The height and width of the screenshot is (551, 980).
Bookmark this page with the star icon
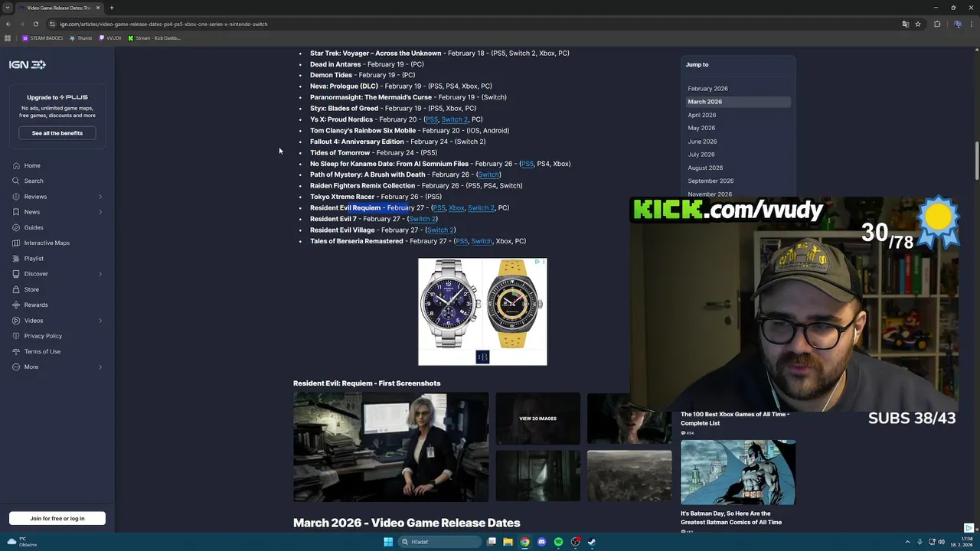click(x=918, y=24)
